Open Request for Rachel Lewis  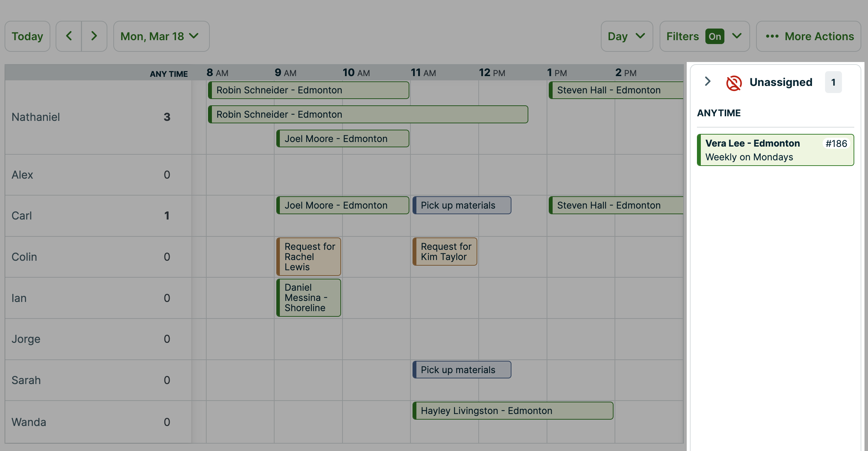coord(309,257)
